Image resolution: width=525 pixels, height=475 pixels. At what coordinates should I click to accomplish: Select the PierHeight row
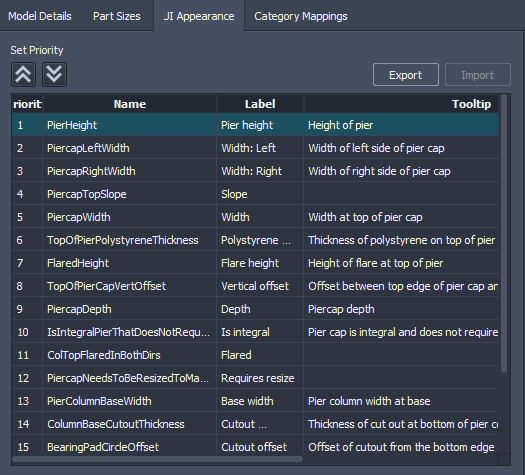(x=255, y=125)
